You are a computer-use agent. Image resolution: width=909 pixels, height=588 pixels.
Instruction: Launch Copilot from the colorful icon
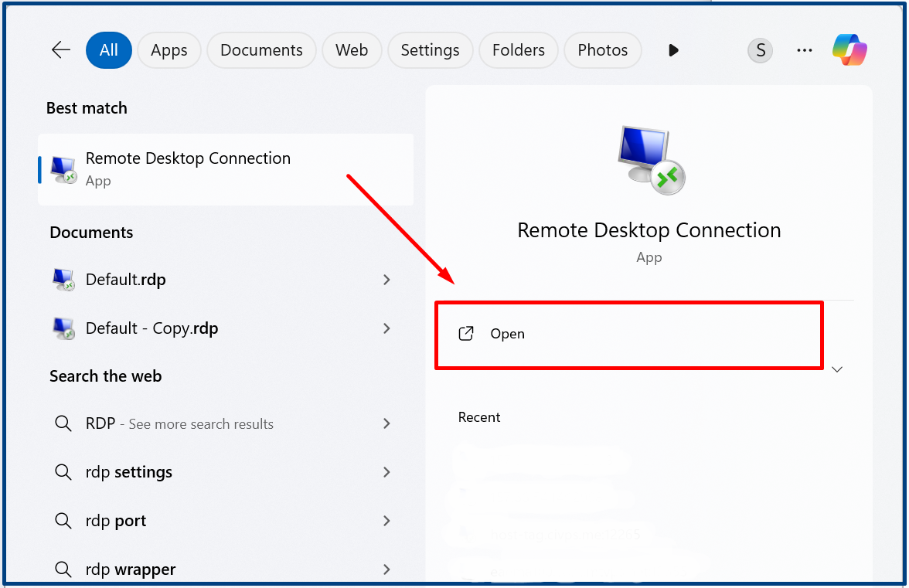coord(850,49)
